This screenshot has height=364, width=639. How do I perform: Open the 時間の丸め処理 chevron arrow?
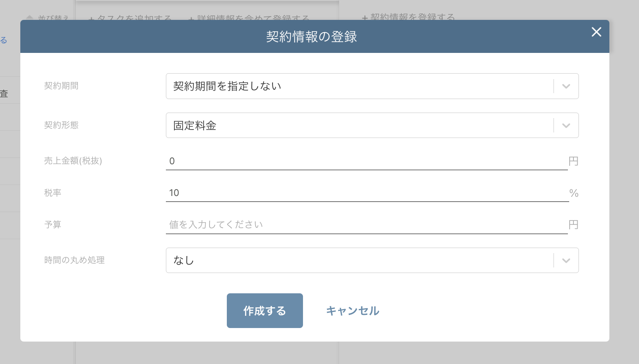click(x=565, y=260)
